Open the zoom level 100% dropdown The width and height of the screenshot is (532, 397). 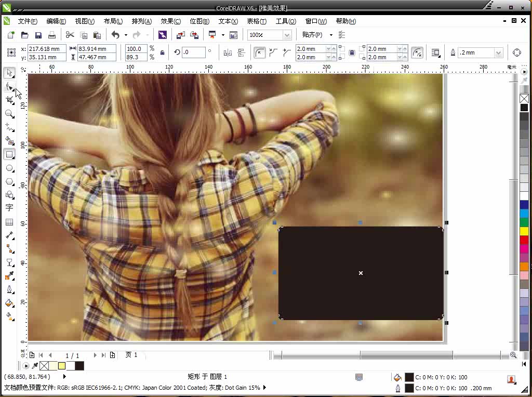click(287, 35)
